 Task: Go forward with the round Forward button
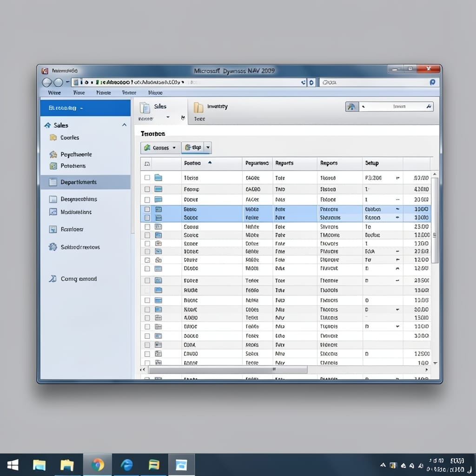click(x=58, y=82)
